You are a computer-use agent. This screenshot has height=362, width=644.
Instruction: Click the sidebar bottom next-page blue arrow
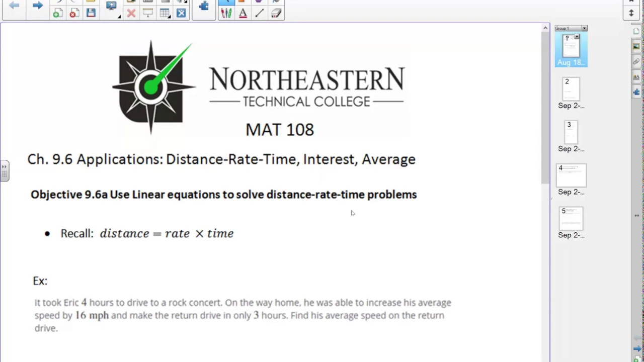[x=637, y=349]
